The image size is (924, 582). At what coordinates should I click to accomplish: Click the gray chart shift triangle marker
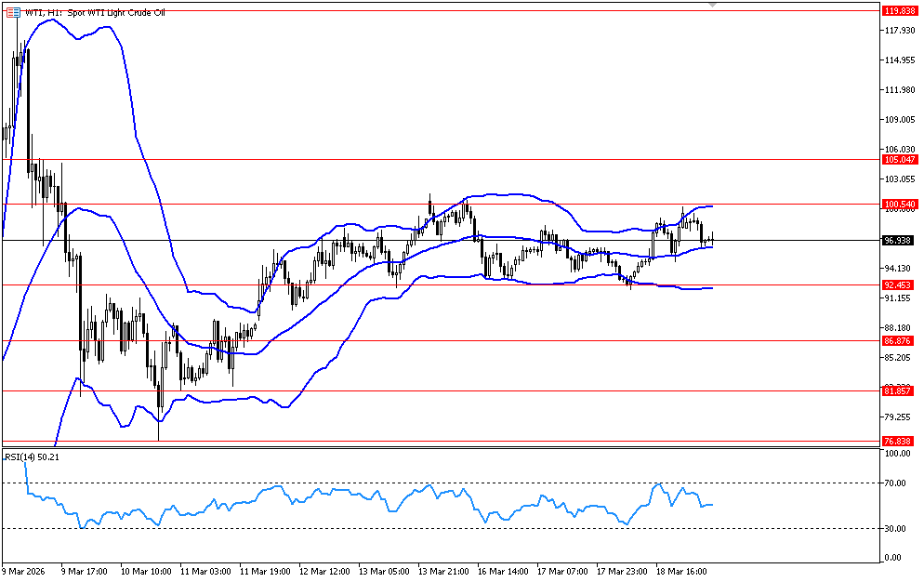point(713,5)
